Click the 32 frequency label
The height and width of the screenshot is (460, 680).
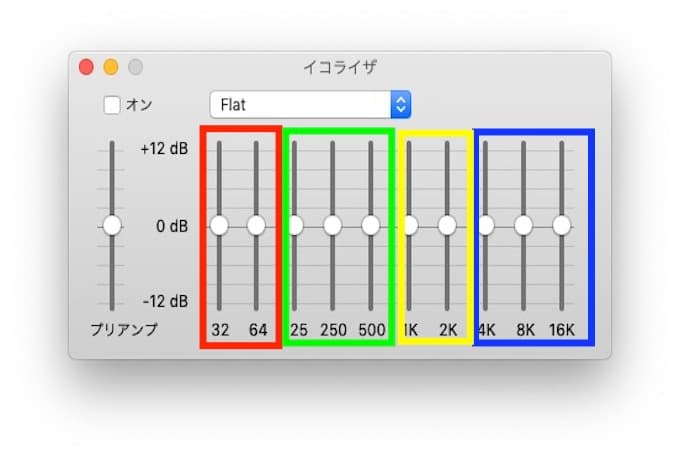click(220, 330)
